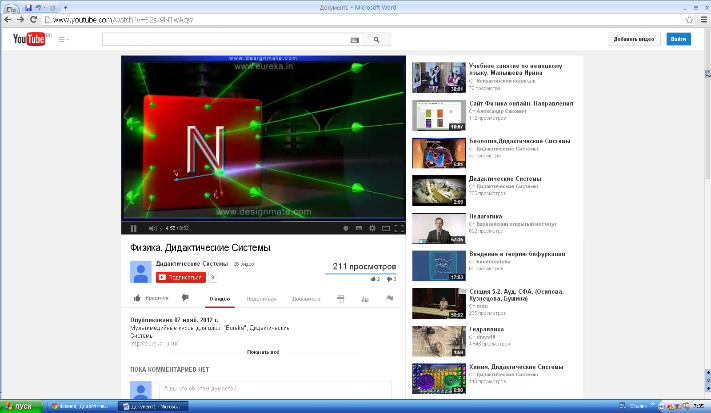The image size is (711, 413).
Task: Open the YouTube logo home link
Action: coord(29,39)
